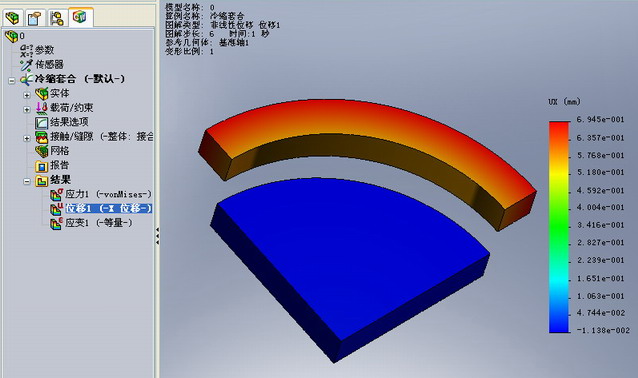Screen dimensions: 638x378
Task: Select 应变1 (-等量-) result
Action: 99,223
